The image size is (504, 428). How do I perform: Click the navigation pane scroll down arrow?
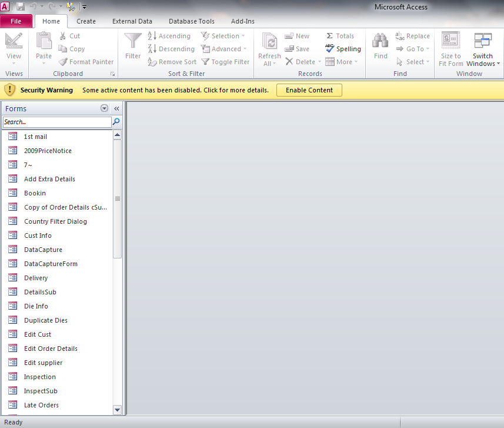tap(117, 410)
